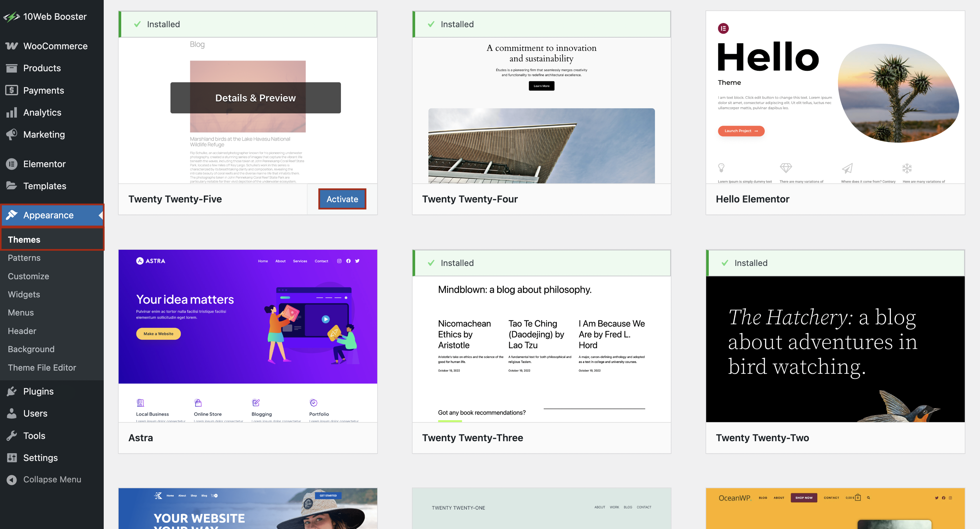Open the Tools menu
Viewport: 980px width, 529px height.
[x=34, y=435]
